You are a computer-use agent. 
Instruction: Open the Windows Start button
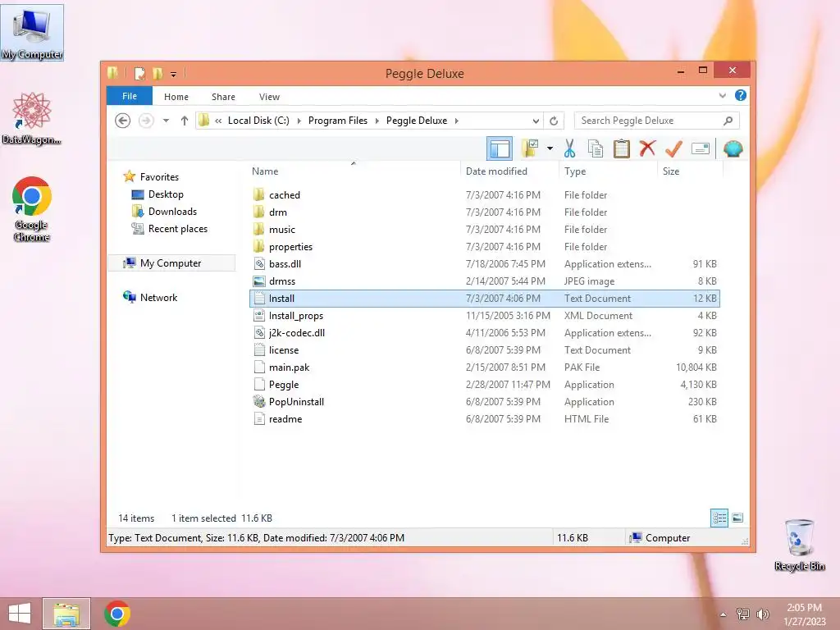[x=20, y=614]
